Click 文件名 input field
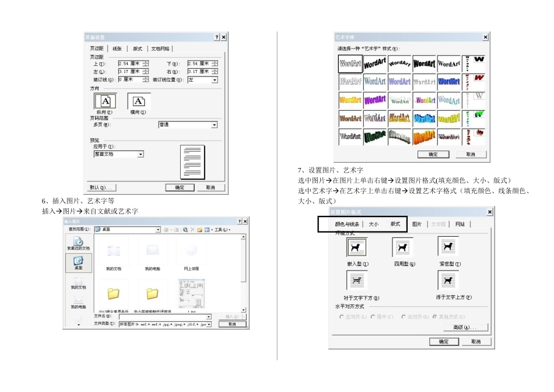The height and width of the screenshot is (392, 554). [163, 317]
